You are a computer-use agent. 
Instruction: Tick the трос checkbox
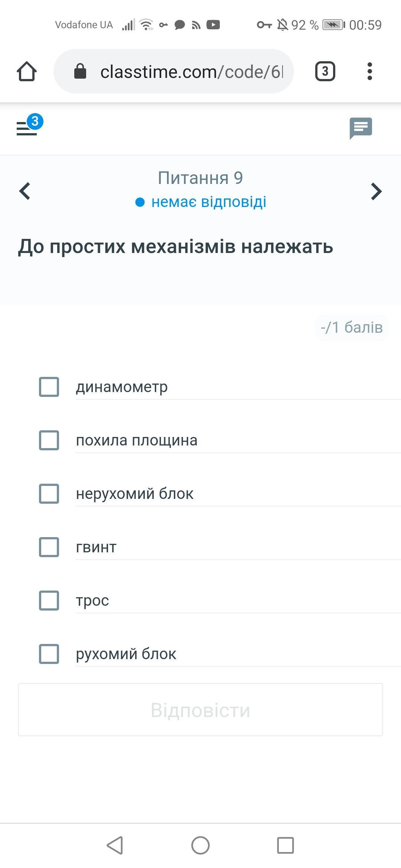click(49, 601)
